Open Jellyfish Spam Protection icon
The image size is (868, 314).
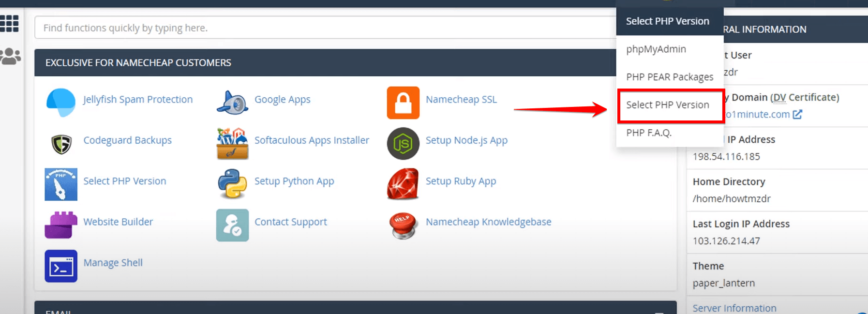(x=61, y=102)
